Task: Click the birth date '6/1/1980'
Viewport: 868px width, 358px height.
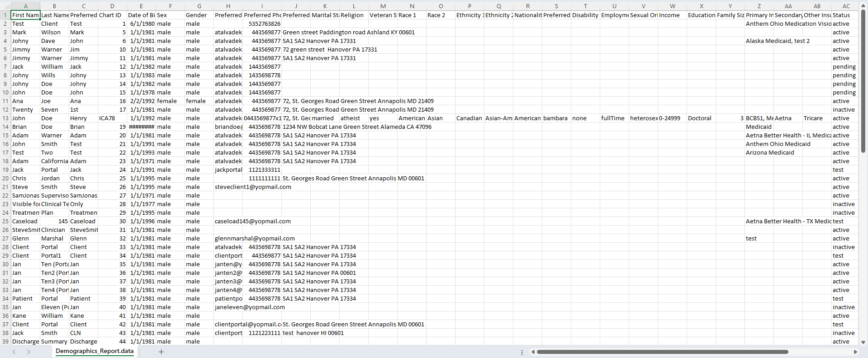Action: point(141,24)
